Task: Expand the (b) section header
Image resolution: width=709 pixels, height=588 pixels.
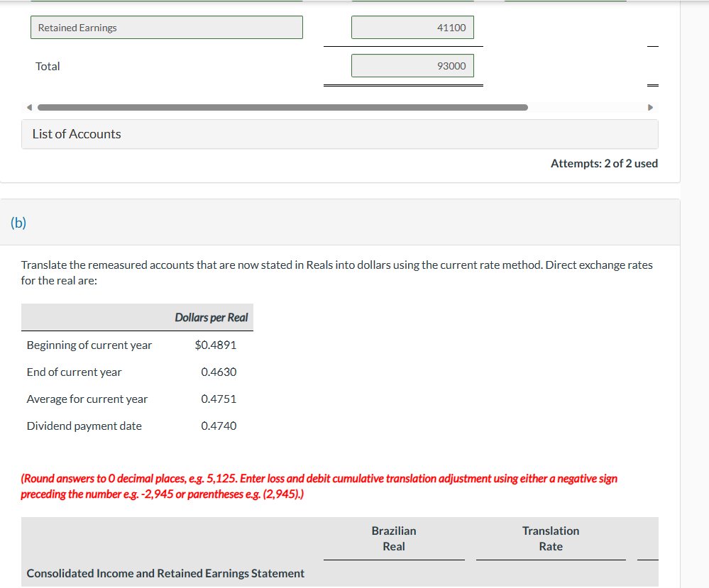Action: 18,222
